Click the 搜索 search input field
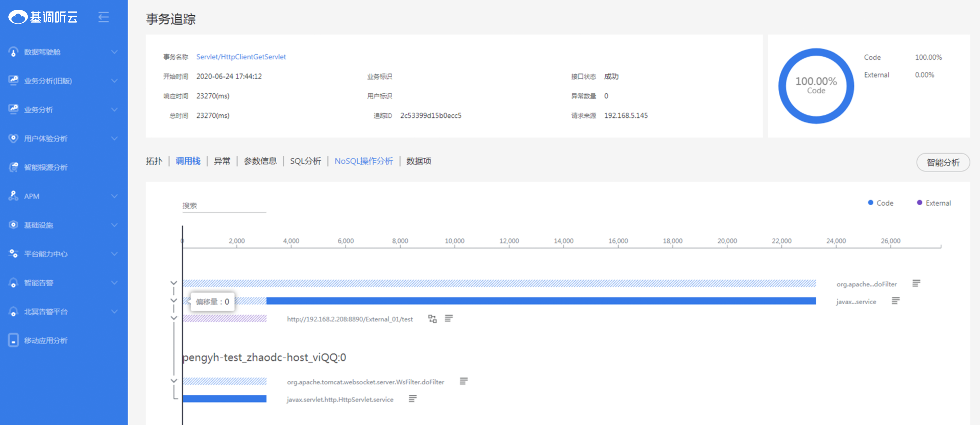This screenshot has height=425, width=980. tap(224, 206)
